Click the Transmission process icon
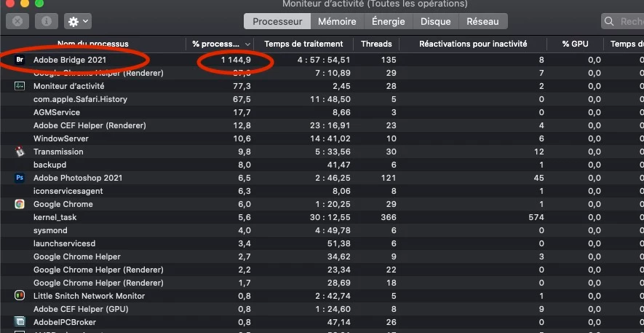The height and width of the screenshot is (333, 644). pyautogui.click(x=20, y=152)
